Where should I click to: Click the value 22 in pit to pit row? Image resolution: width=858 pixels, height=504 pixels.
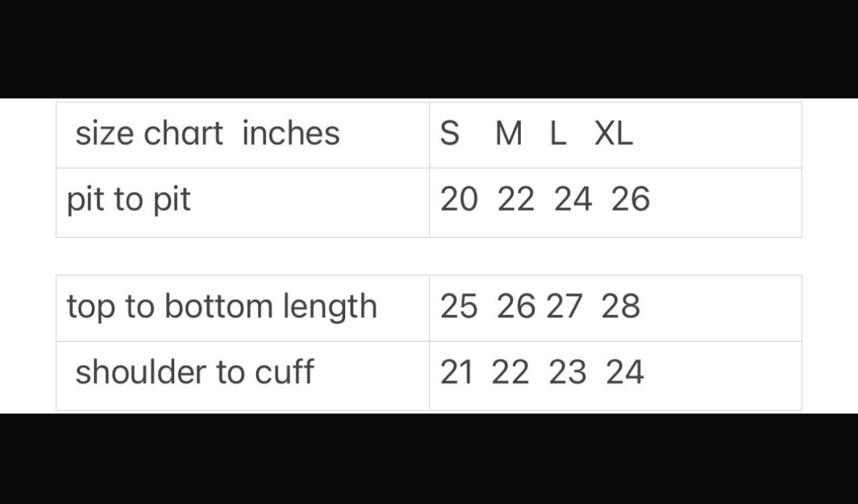(x=516, y=199)
